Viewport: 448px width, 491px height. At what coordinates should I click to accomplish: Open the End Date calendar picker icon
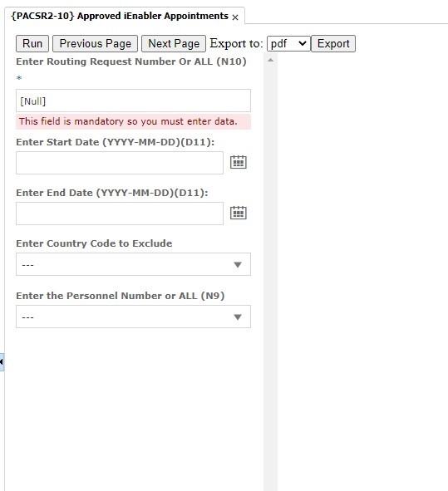click(239, 213)
